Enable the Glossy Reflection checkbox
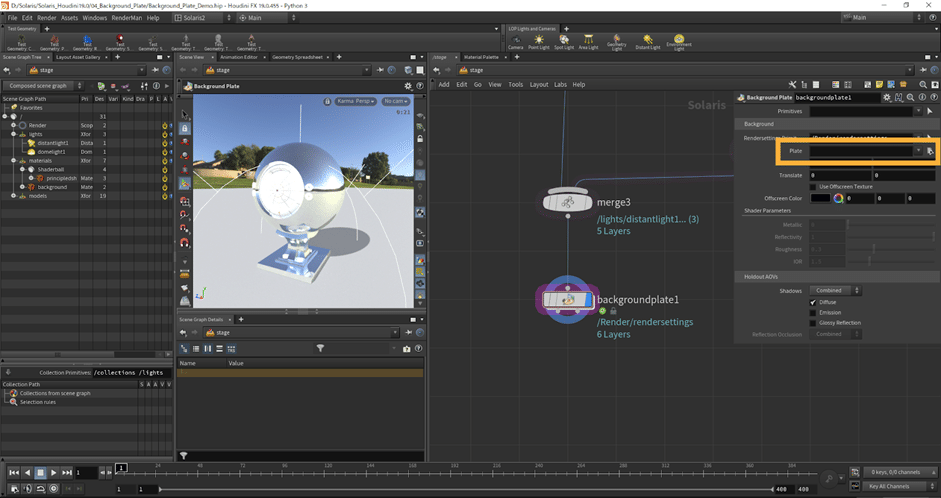Image resolution: width=941 pixels, height=498 pixels. point(813,323)
